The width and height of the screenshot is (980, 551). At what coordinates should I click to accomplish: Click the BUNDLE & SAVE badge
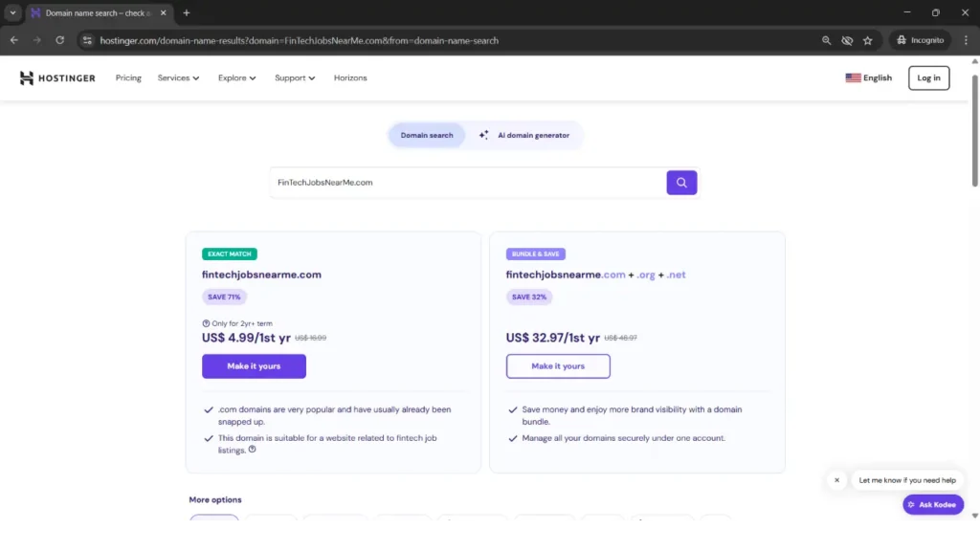point(535,254)
